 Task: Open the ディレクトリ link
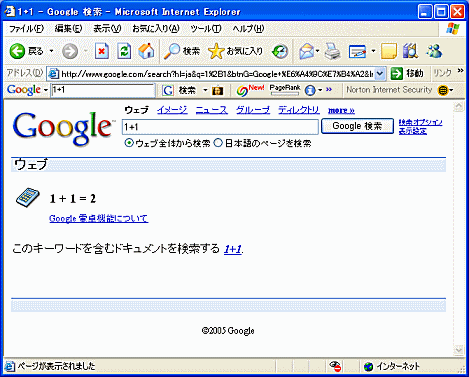(x=299, y=110)
